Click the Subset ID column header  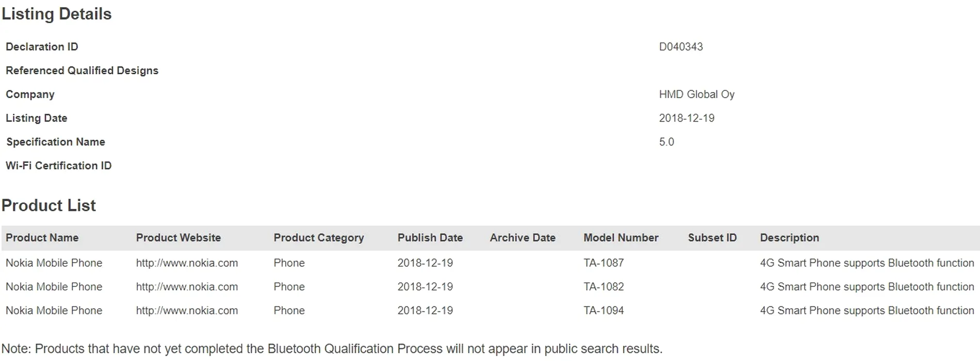(x=712, y=238)
